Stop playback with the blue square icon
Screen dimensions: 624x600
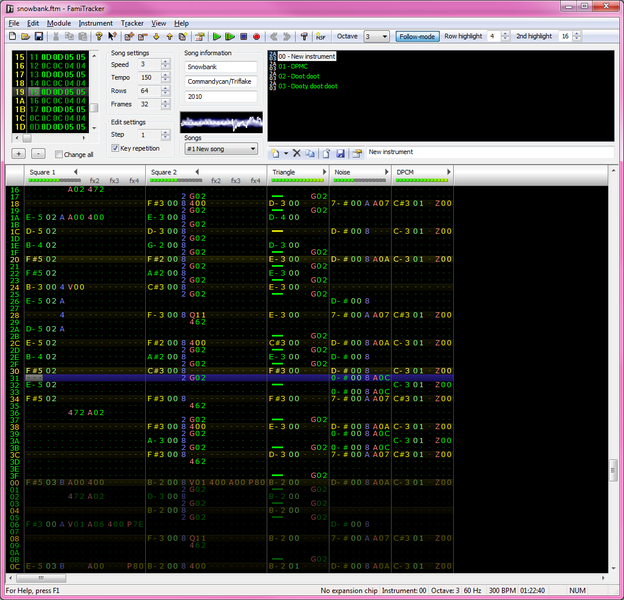pos(243,37)
